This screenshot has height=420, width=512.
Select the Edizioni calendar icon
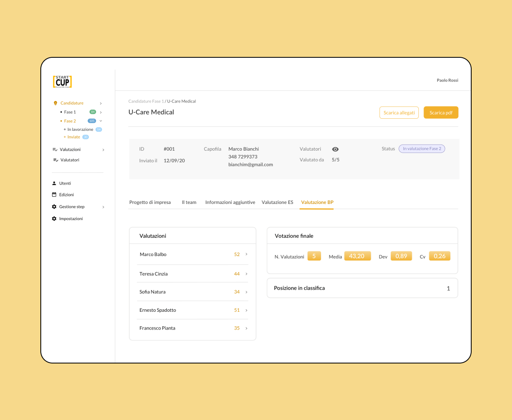coord(54,195)
